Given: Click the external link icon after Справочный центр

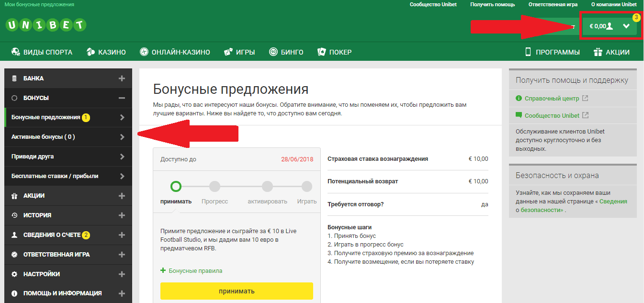Looking at the screenshot, I should pyautogui.click(x=585, y=99).
